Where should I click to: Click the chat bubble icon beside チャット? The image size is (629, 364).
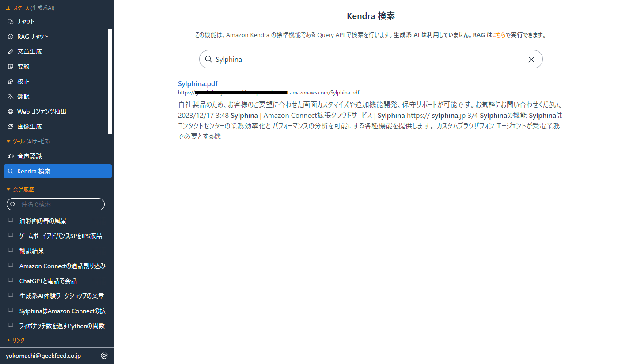(11, 22)
